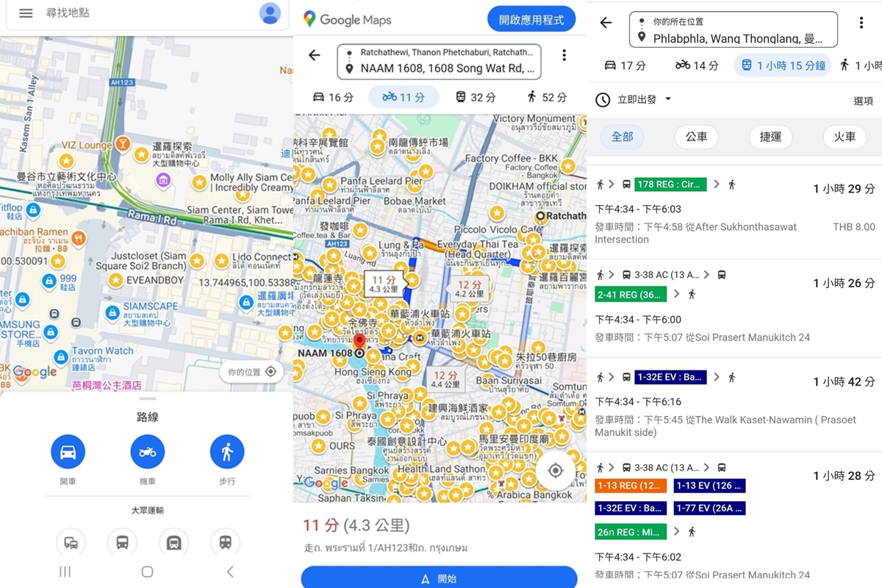Select 捷運 metro filter chip
The width and height of the screenshot is (882, 588).
[770, 137]
